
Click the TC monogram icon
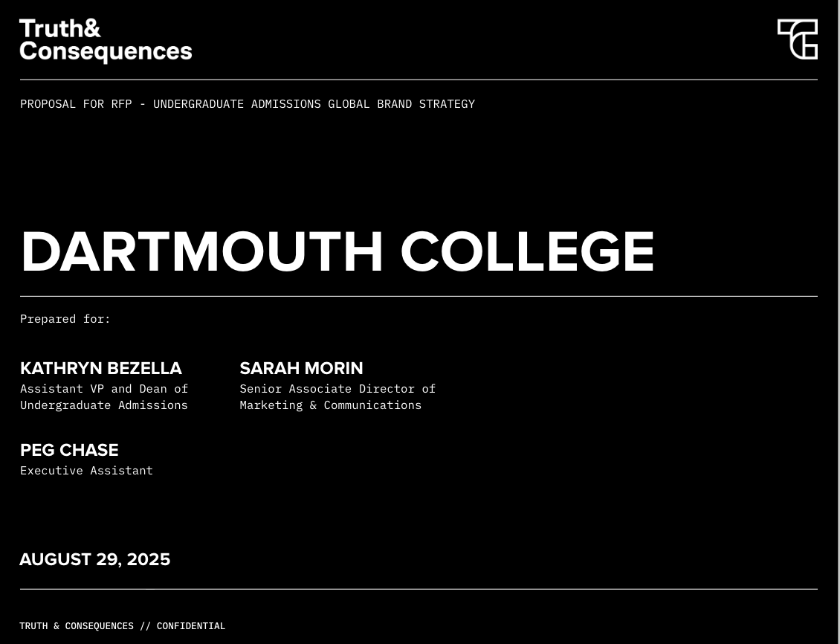click(x=797, y=39)
